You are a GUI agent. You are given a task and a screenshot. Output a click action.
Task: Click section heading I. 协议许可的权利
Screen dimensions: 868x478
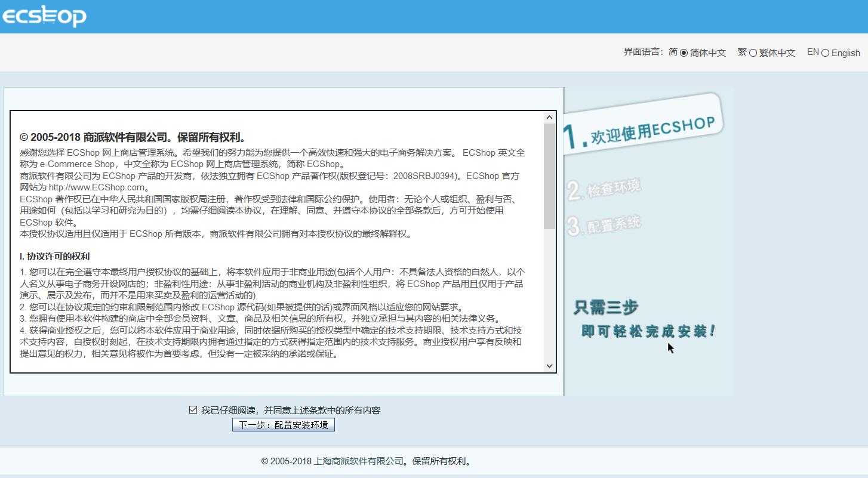(x=54, y=257)
